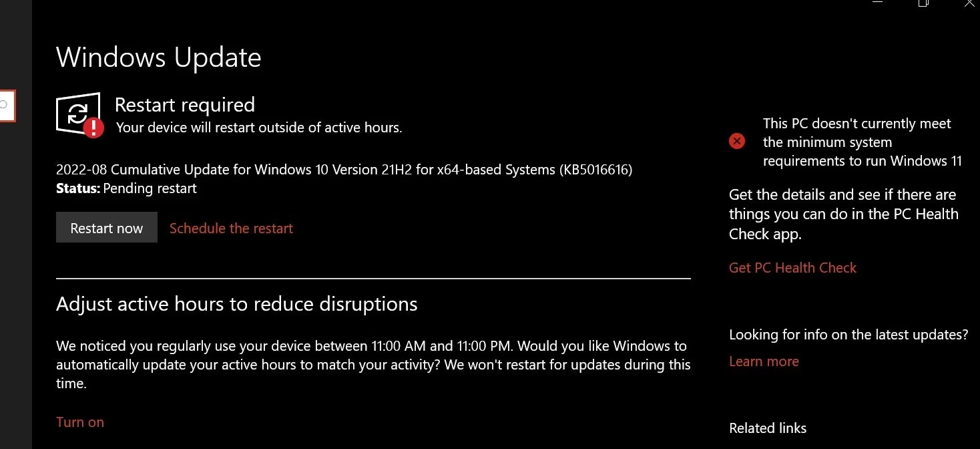
Task: Click the Windows Update restart sync icon
Action: pos(78,114)
